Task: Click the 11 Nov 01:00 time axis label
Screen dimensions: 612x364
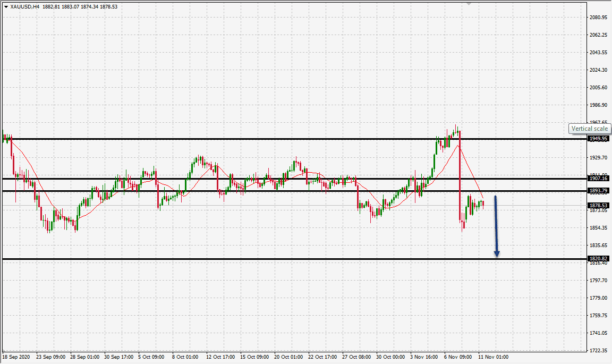Action: tap(494, 357)
